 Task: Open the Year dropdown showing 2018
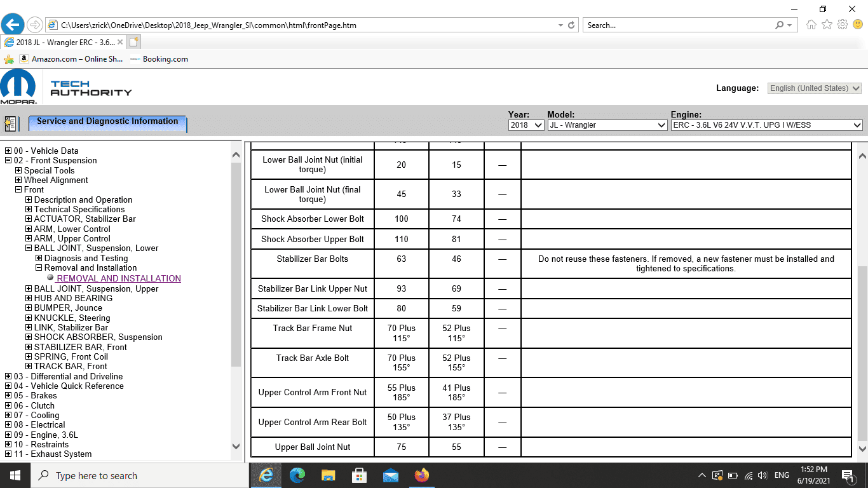point(526,125)
